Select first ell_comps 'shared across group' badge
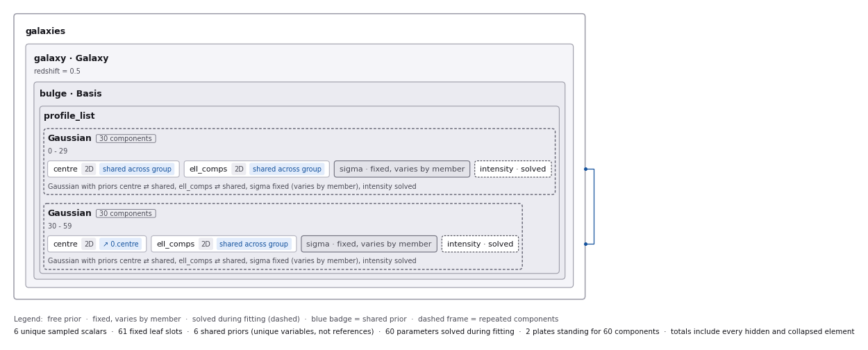 287,169
